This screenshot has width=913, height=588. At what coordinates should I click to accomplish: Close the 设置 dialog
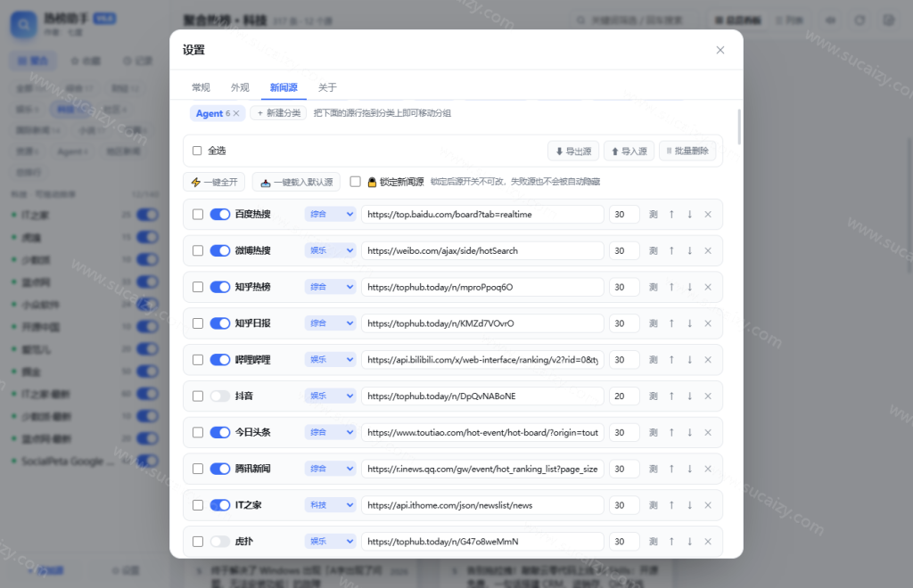point(720,50)
